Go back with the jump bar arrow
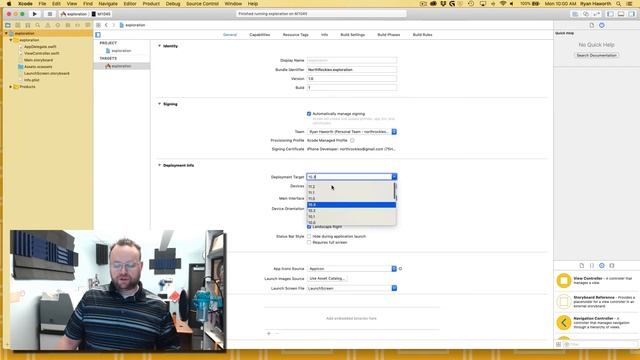The image size is (640, 360). pos(106,25)
